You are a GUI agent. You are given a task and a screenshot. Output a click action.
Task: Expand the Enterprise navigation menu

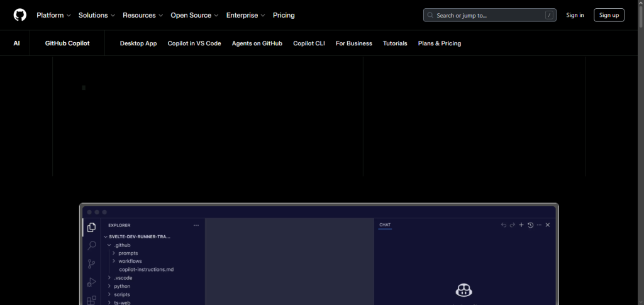tap(246, 15)
